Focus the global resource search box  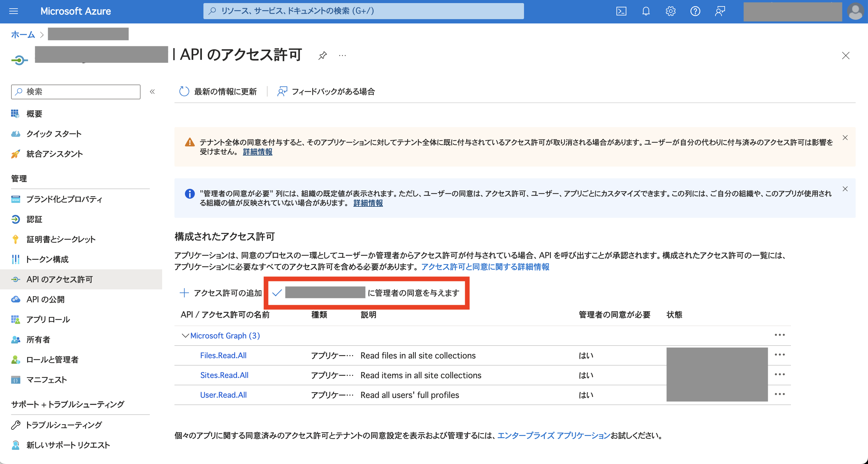tap(364, 11)
